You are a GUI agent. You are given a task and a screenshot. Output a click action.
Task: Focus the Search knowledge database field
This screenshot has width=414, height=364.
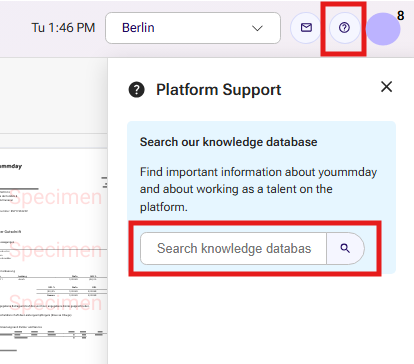233,248
